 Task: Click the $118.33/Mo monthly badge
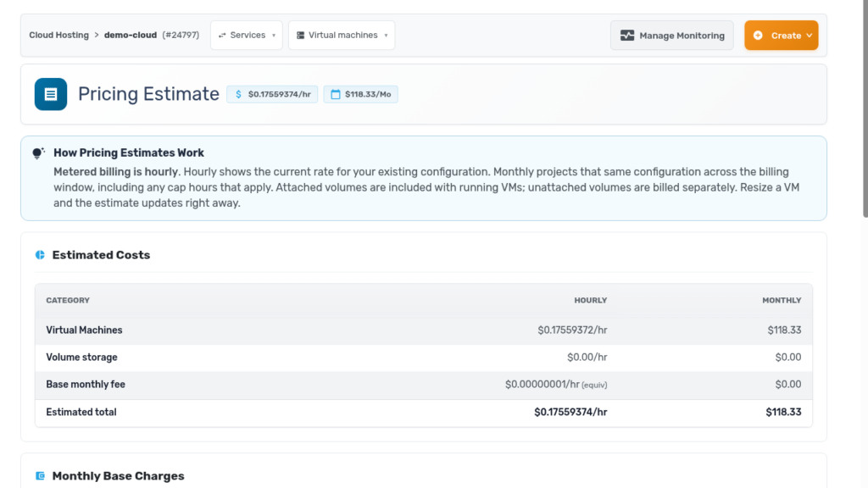361,94
